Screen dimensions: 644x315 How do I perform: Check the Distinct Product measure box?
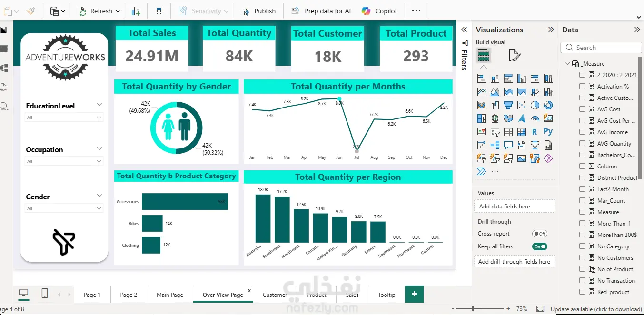click(x=582, y=177)
